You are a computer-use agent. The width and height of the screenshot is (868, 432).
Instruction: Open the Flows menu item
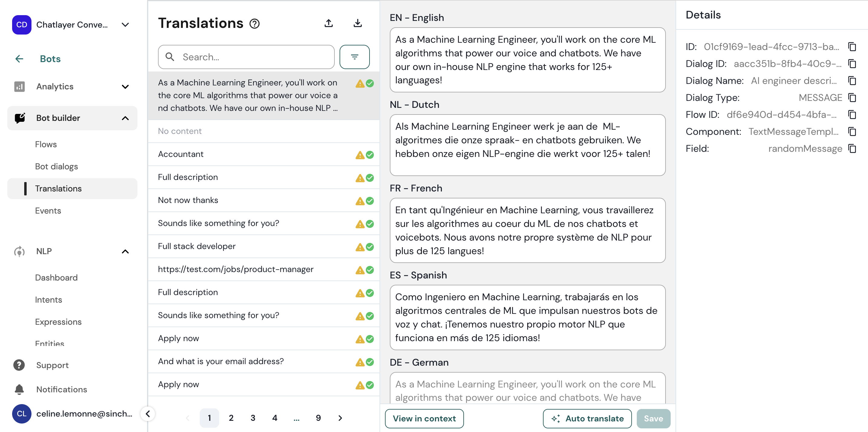click(x=46, y=144)
